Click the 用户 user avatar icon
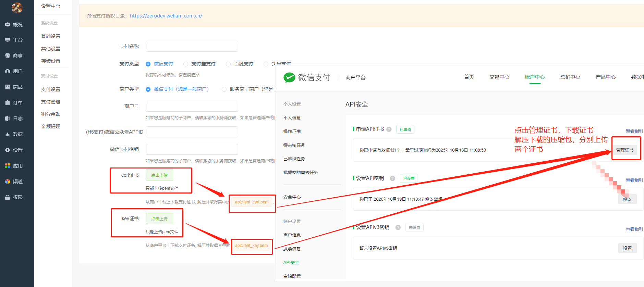This screenshot has height=287, width=644. (x=8, y=71)
